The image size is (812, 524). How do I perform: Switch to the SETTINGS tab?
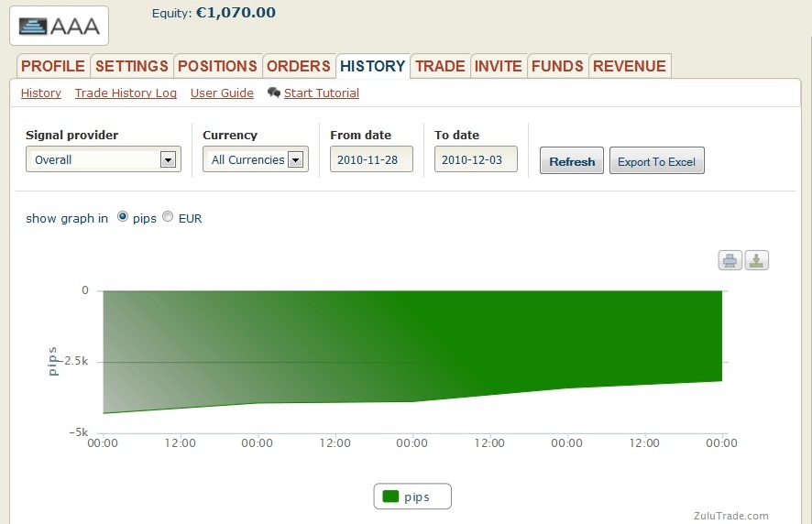coord(132,66)
